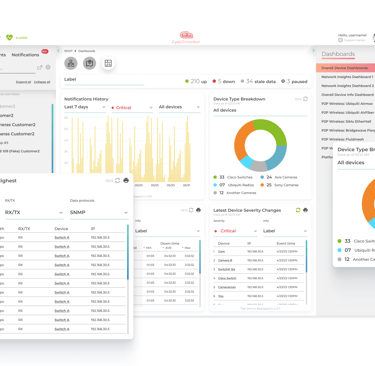
Task: Click the Support center icon
Action: (340, 40)
